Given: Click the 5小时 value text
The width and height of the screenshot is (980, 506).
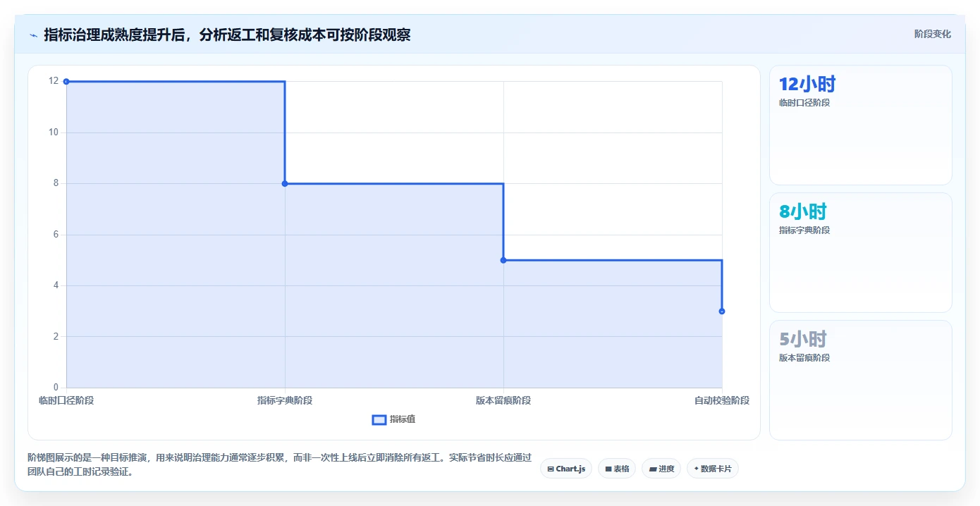Looking at the screenshot, I should pos(803,339).
